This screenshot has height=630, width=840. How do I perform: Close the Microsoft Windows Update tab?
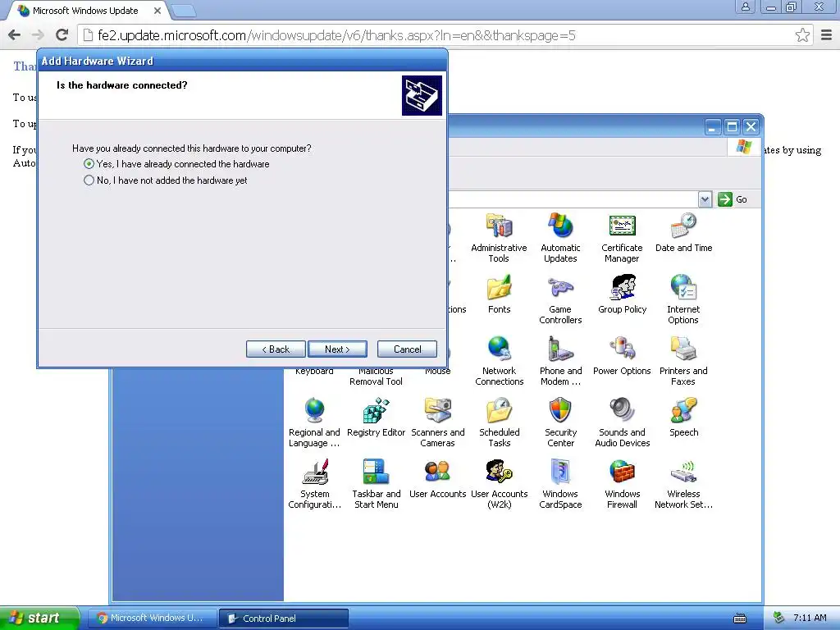(157, 11)
